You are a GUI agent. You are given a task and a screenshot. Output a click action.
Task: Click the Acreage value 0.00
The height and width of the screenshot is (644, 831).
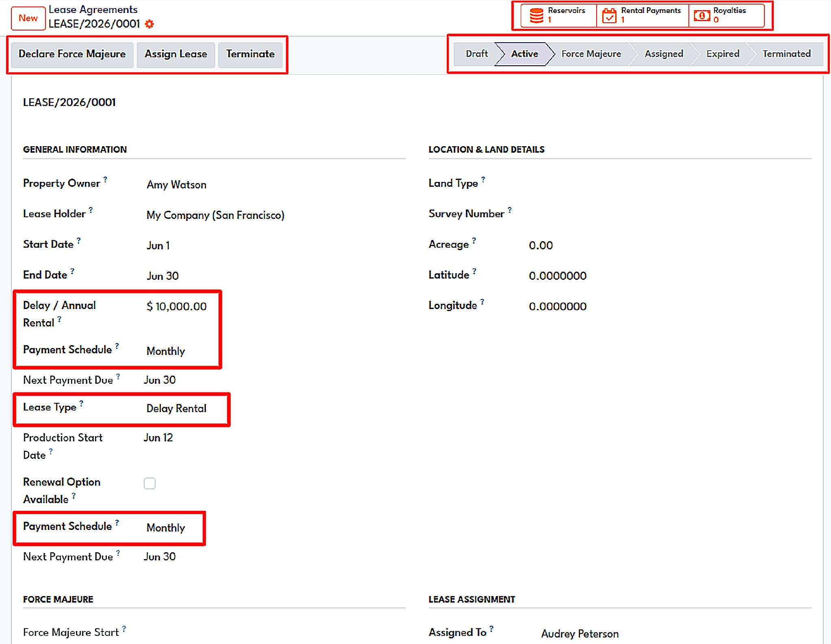541,246
